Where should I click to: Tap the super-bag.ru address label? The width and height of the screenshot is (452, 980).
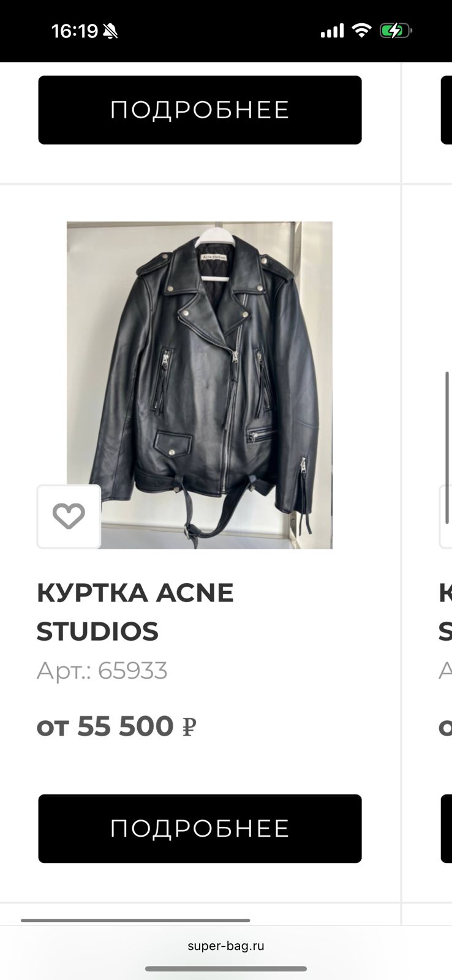(x=225, y=944)
